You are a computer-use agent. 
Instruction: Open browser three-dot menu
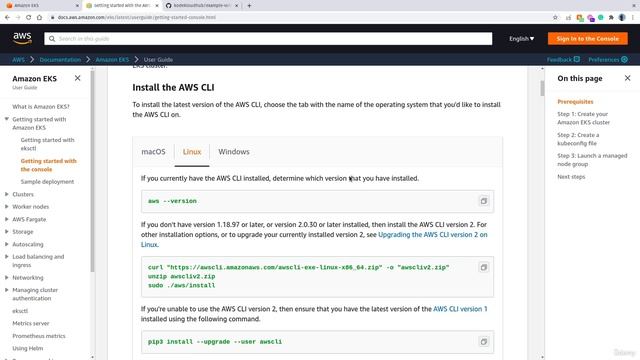633,17
